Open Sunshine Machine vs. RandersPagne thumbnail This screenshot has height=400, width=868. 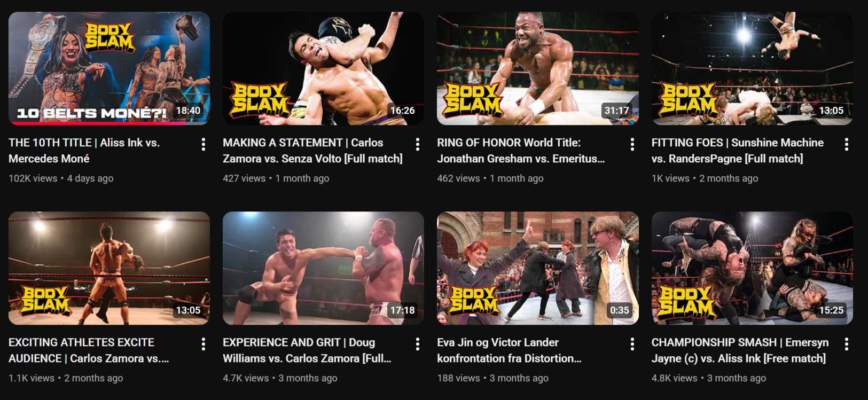tap(752, 68)
